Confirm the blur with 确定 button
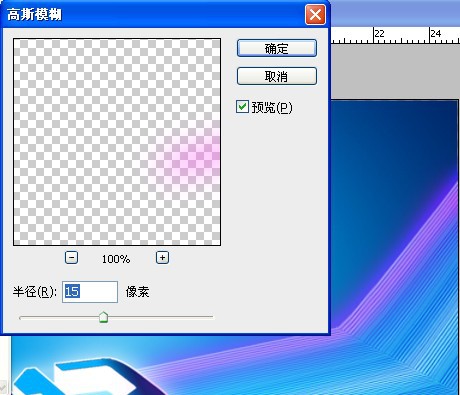The height and width of the screenshot is (395, 460). point(277,48)
